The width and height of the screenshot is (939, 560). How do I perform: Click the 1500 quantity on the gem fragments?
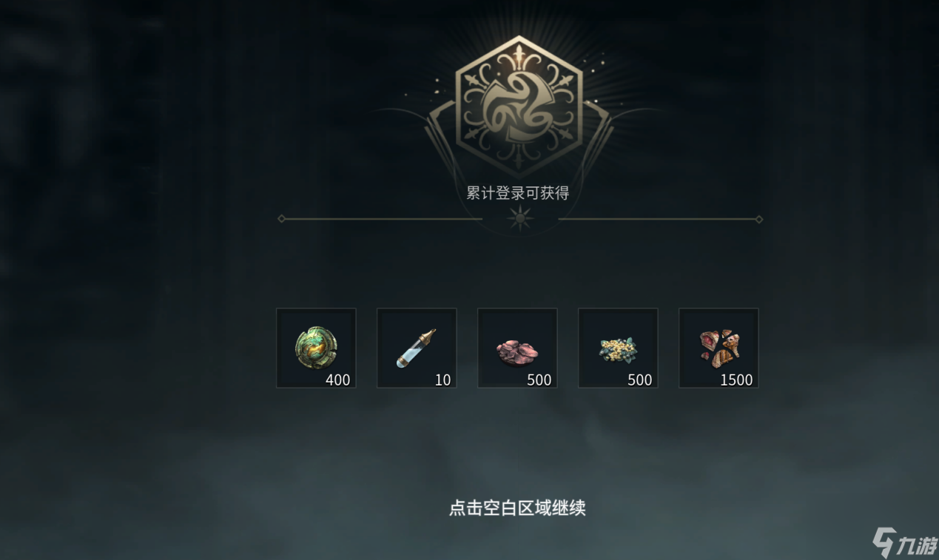[736, 379]
